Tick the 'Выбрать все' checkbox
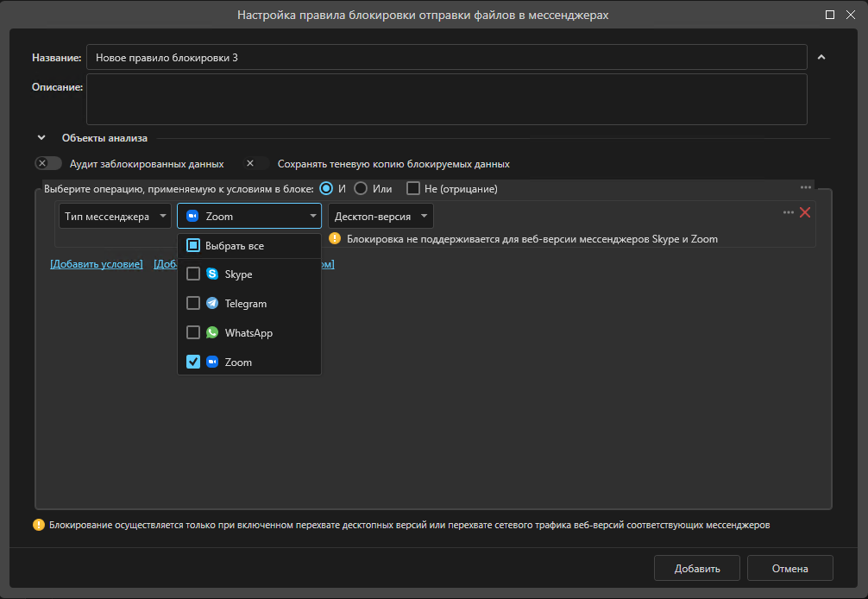The height and width of the screenshot is (599, 868). (x=192, y=245)
